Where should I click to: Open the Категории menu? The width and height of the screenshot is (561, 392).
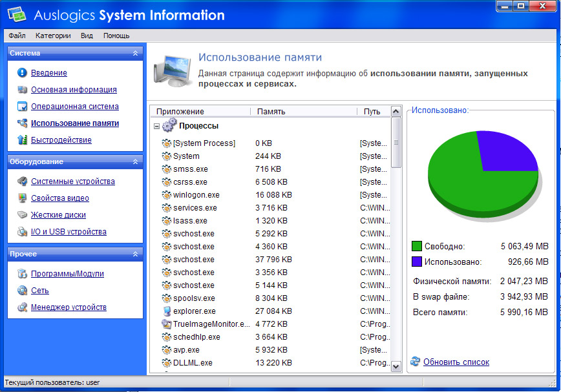click(53, 36)
